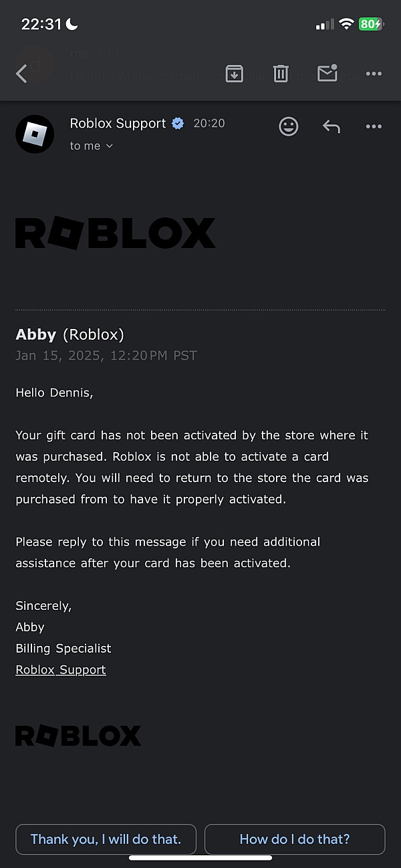
Task: Archive this email using the archive icon
Action: pyautogui.click(x=234, y=74)
